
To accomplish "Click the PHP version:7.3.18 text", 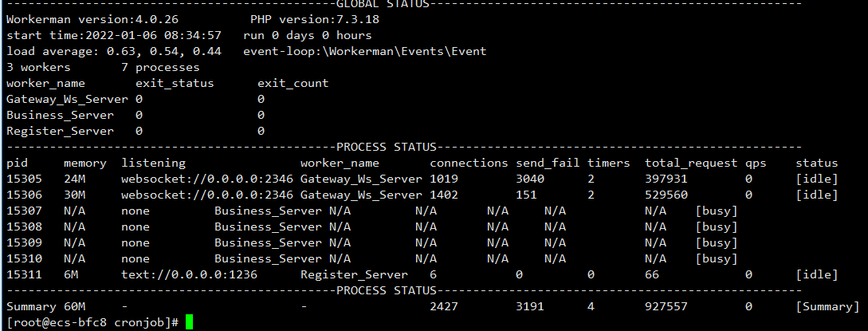I will (x=314, y=19).
